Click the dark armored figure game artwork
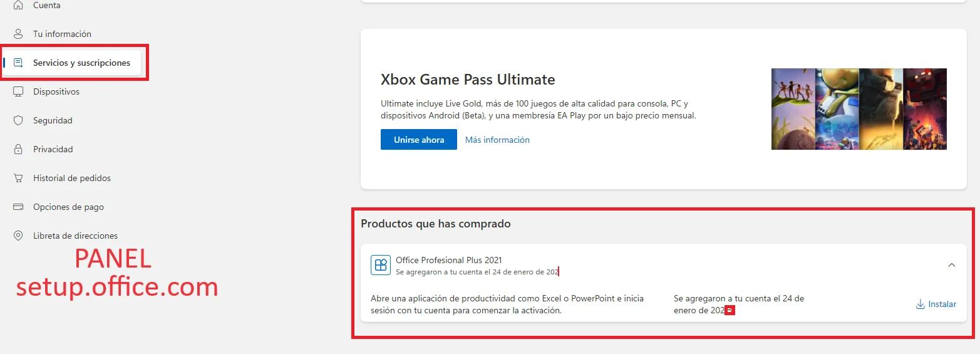This screenshot has height=354, width=980. pos(880,109)
